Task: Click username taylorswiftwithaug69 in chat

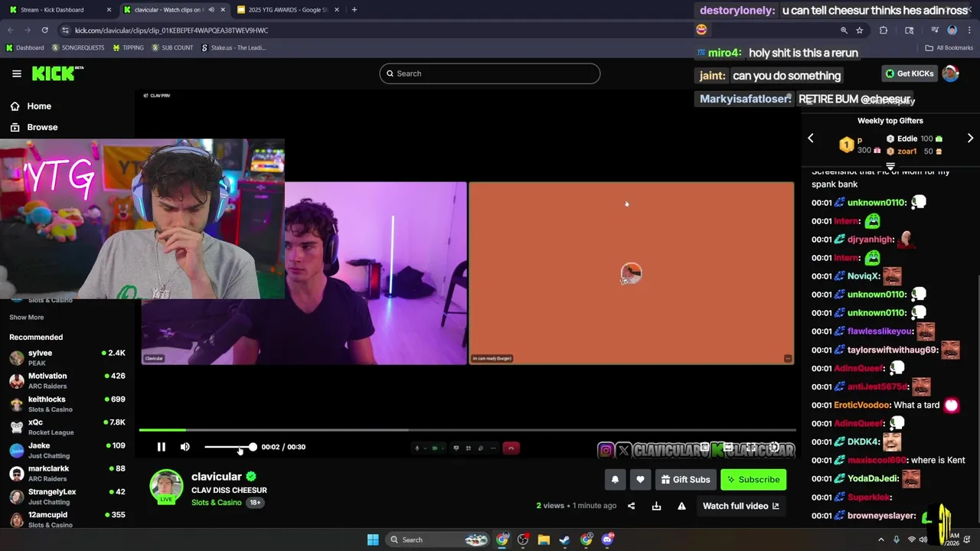Action: click(x=893, y=350)
